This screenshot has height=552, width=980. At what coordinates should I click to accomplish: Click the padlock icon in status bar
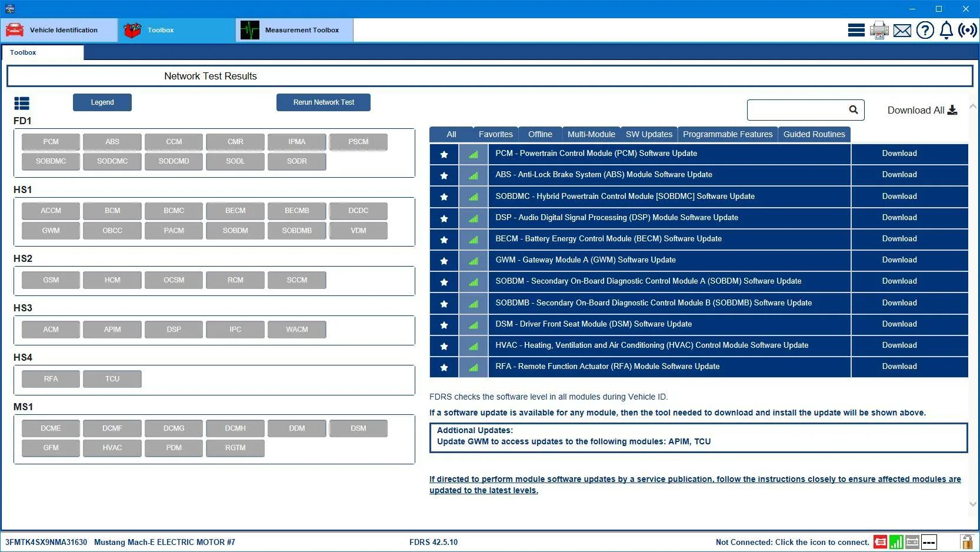(966, 541)
